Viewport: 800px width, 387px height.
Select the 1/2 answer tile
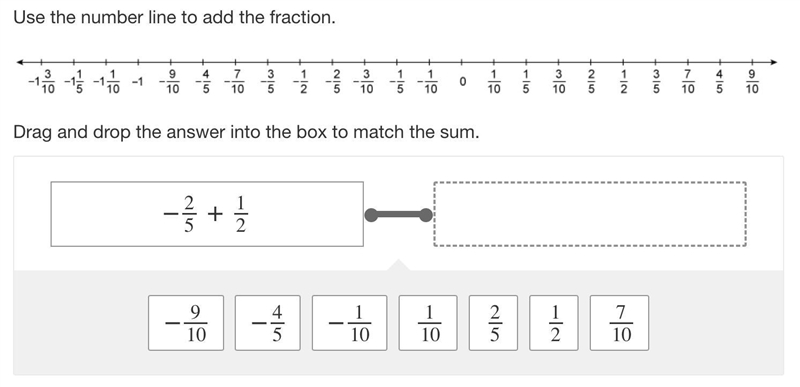click(x=554, y=323)
